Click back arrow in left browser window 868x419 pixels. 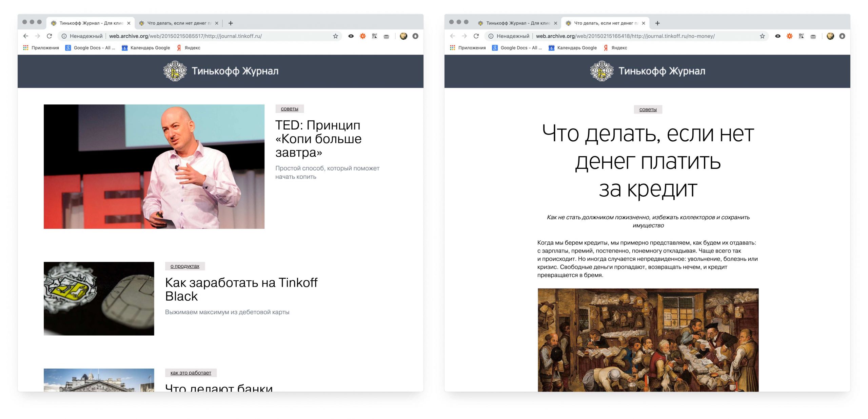tap(26, 36)
